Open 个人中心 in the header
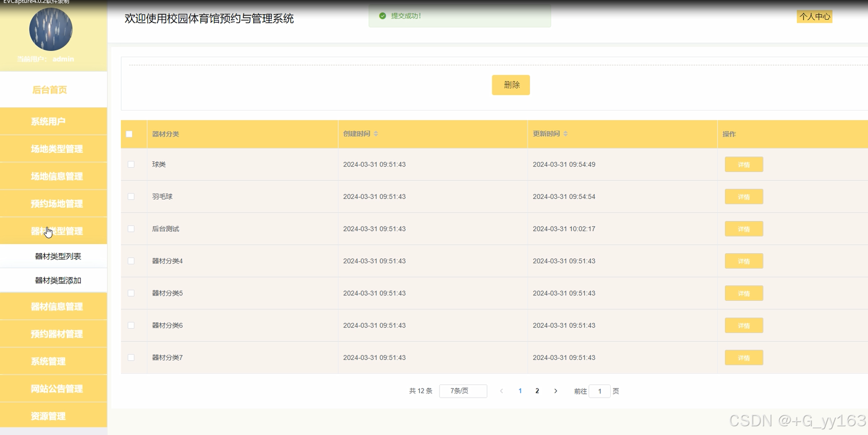Screen dimensions: 868x435 pos(815,16)
